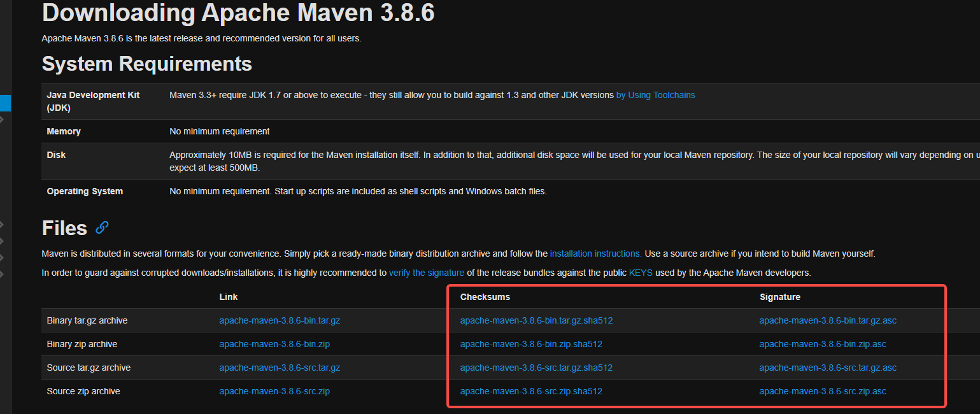Image resolution: width=980 pixels, height=414 pixels.
Task: Open the src.tar.gz.sha512 checksum link
Action: coord(536,368)
